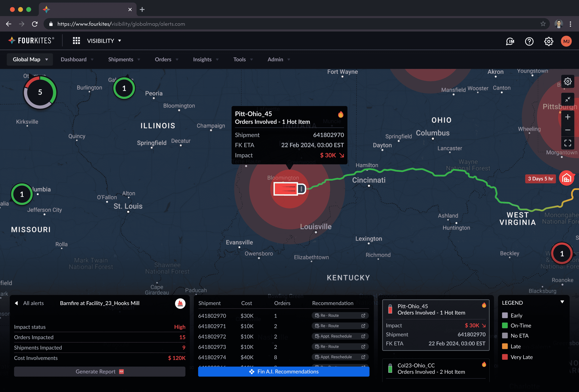Click Appt. Reschedule for shipment 641802972

(340, 336)
